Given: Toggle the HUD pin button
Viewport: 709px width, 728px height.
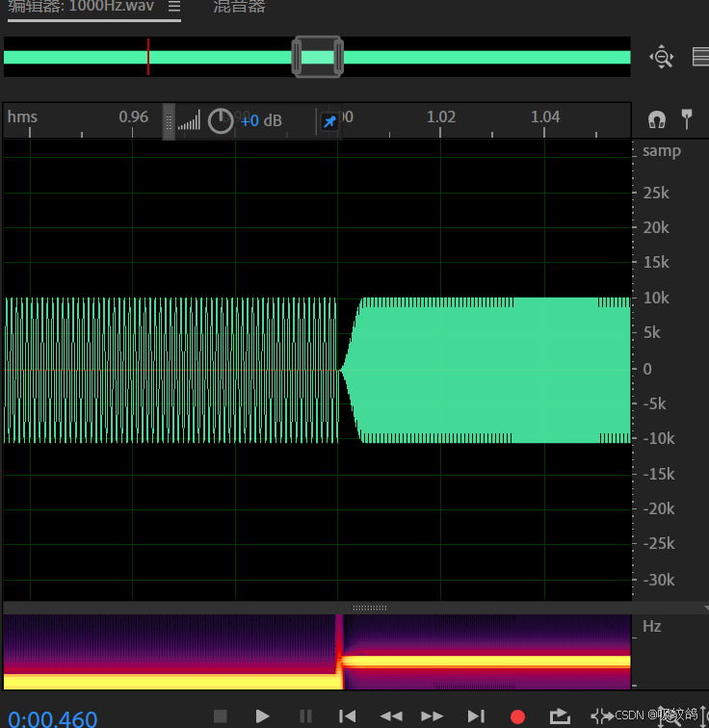Looking at the screenshot, I should click(x=329, y=122).
